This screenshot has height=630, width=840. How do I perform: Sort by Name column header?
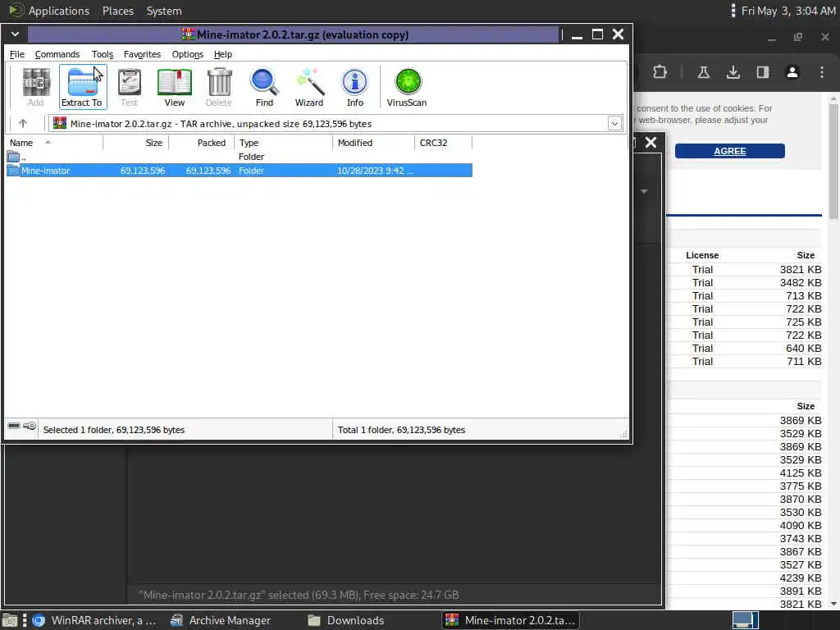click(x=53, y=143)
